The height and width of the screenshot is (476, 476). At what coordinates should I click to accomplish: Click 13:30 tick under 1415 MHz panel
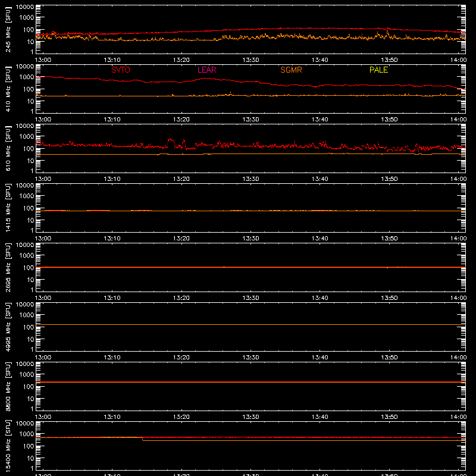(x=250, y=239)
